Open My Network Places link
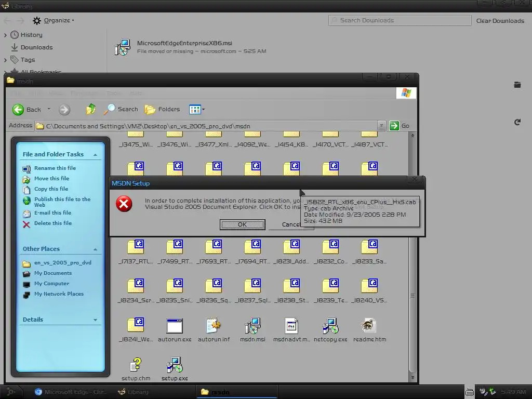Image resolution: width=532 pixels, height=399 pixels. coord(59,294)
